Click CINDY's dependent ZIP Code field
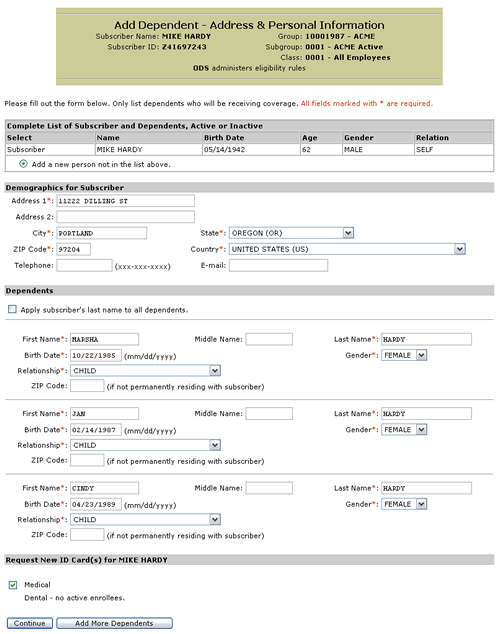 pyautogui.click(x=87, y=535)
